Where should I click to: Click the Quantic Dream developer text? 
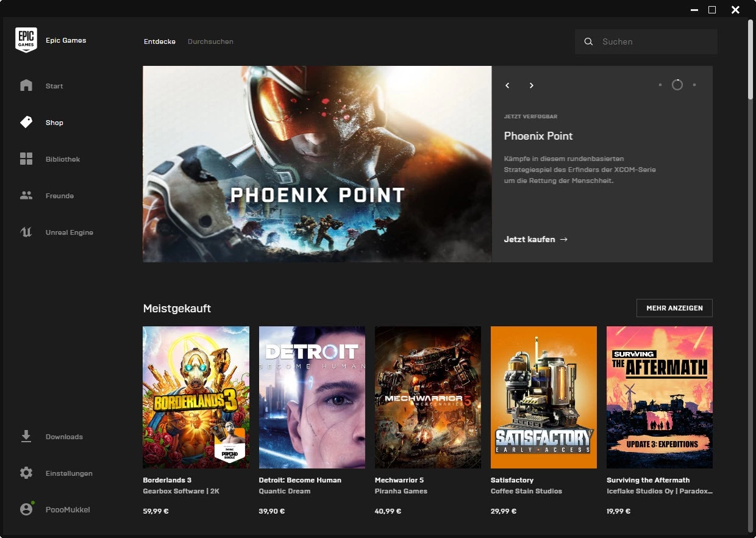[x=285, y=491]
